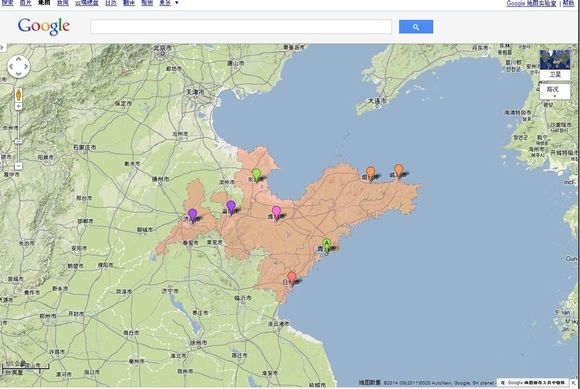Select the rightmost orange pin at Weihai

click(x=398, y=171)
